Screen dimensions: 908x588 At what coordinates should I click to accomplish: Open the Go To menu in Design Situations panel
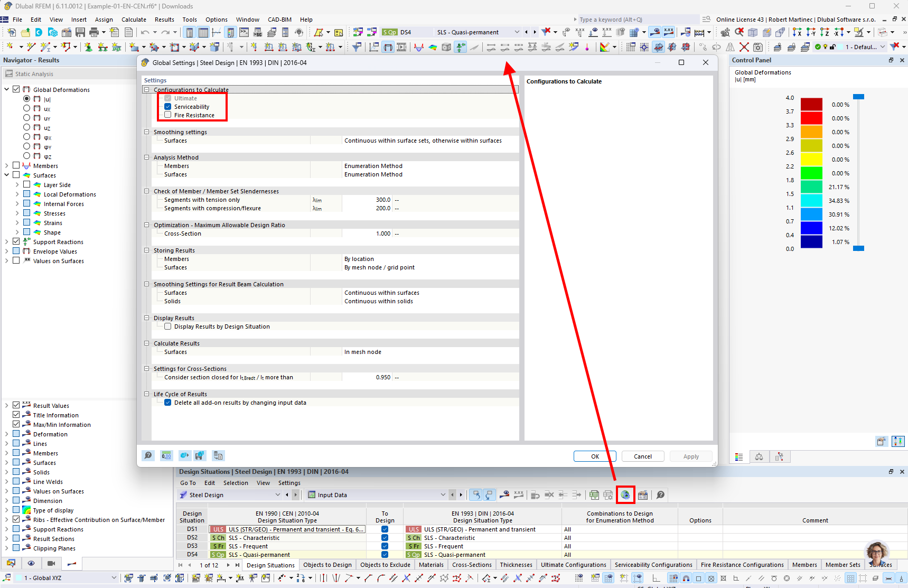tap(188, 483)
